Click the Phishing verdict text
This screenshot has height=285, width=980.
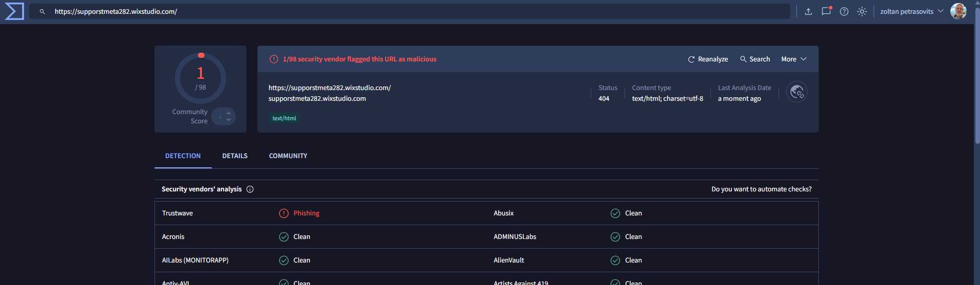(x=306, y=213)
